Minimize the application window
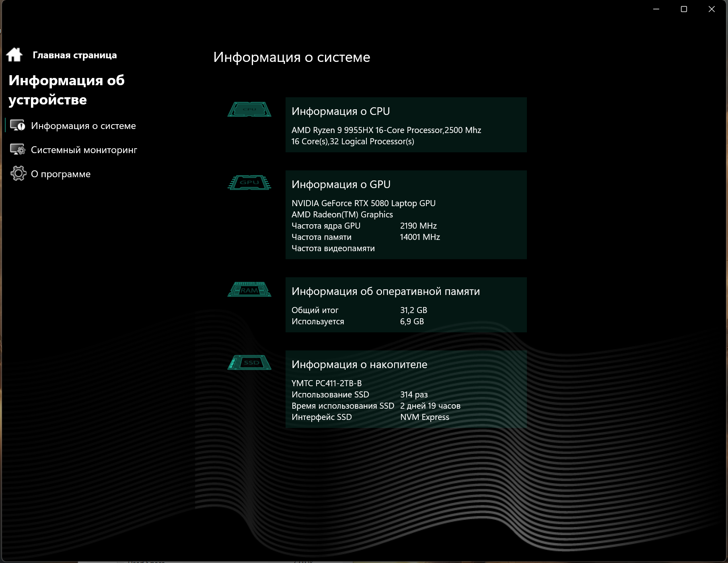The height and width of the screenshot is (563, 728). click(656, 9)
